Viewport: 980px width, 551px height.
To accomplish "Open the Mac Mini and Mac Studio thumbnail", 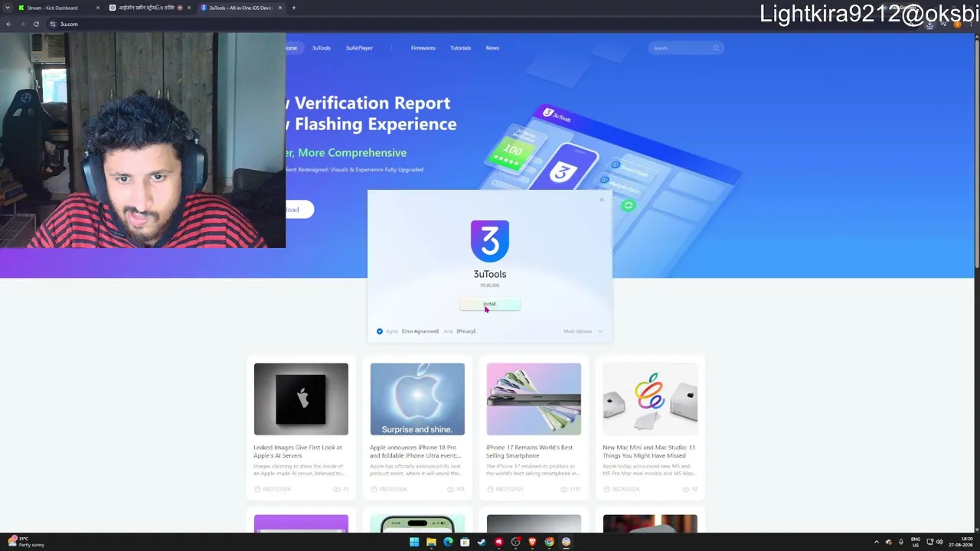I will [x=650, y=399].
